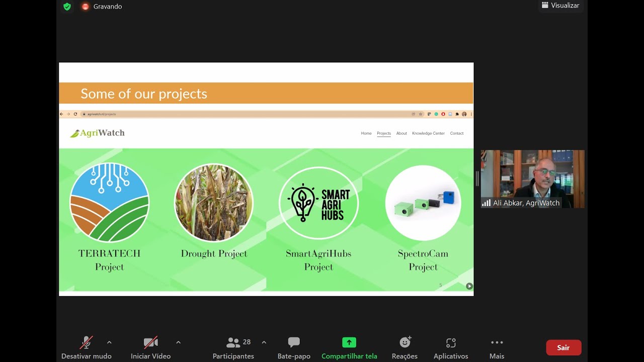Click the bookmark star icon in browser
Viewport: 644px width, 362px height.
421,114
